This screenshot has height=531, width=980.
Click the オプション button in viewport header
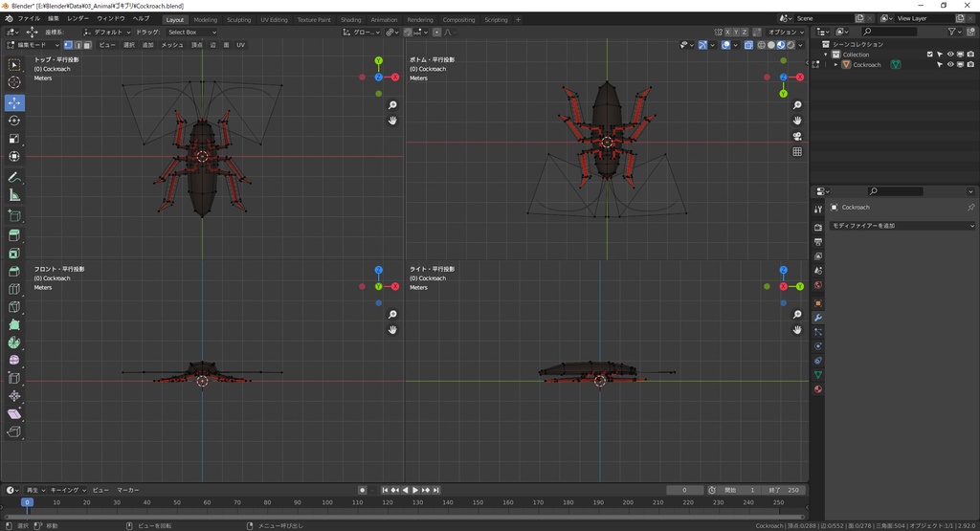point(785,32)
